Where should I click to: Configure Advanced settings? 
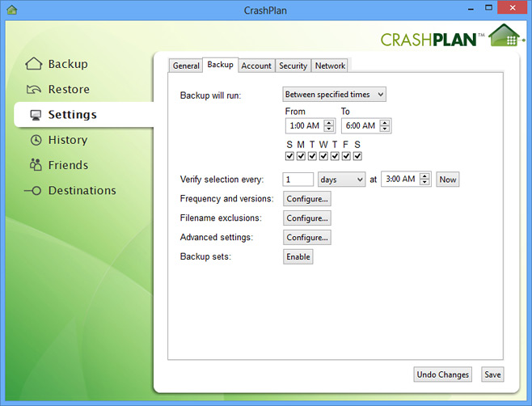[307, 237]
